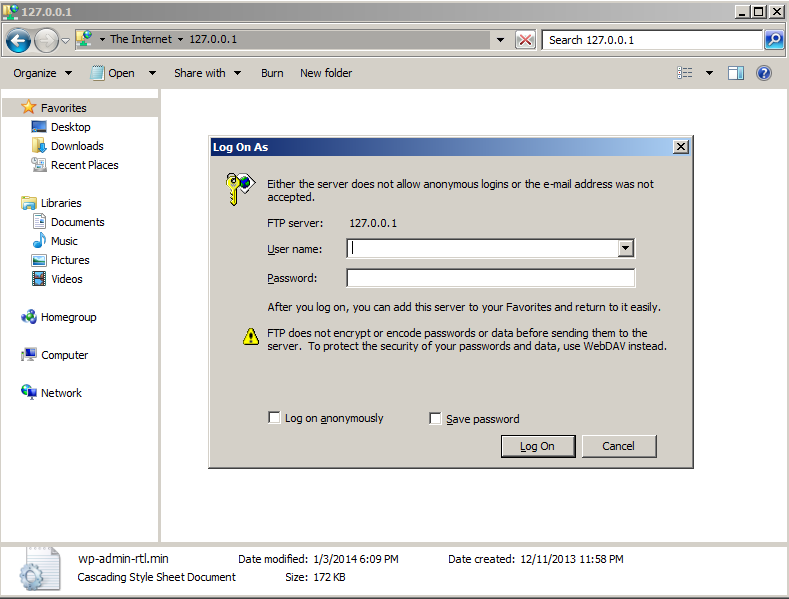Open Network in navigation pane
Viewport: 789px width, 599px height.
(61, 393)
